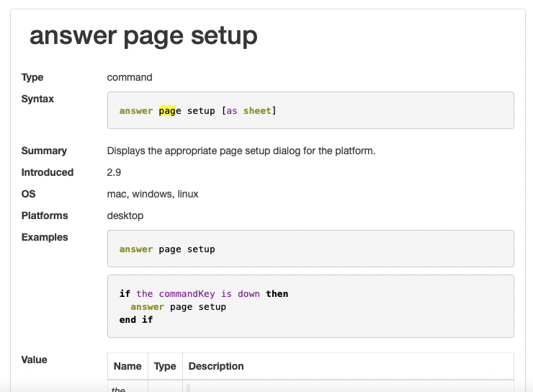This screenshot has height=392, width=533.
Task: Click the "answer" keyword in the Syntax box
Action: click(x=136, y=111)
